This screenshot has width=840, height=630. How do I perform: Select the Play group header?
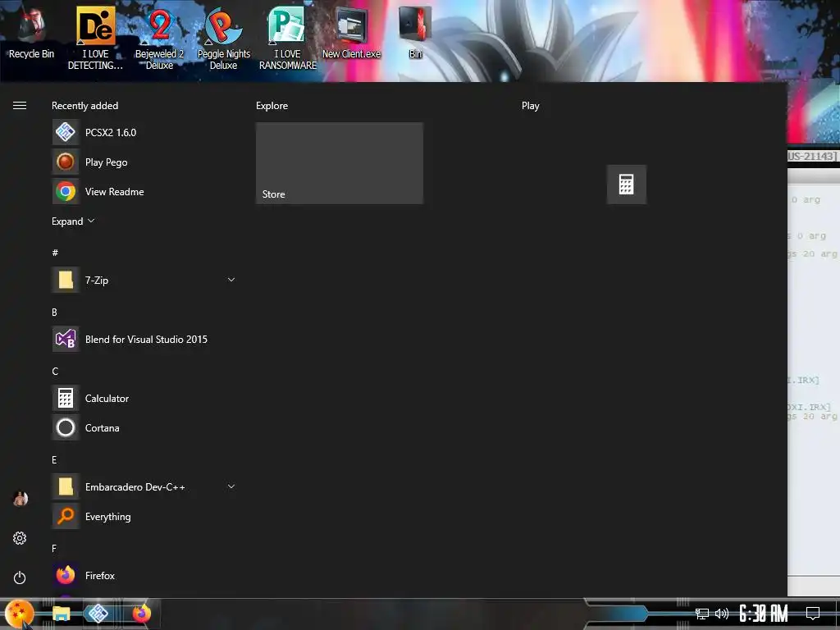[x=531, y=106]
